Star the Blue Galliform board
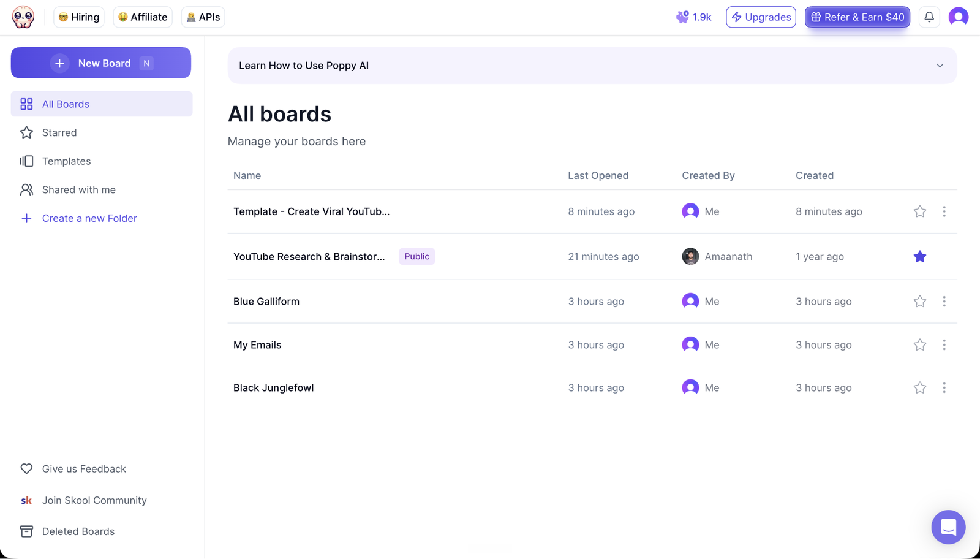Image resolution: width=980 pixels, height=559 pixels. (920, 302)
